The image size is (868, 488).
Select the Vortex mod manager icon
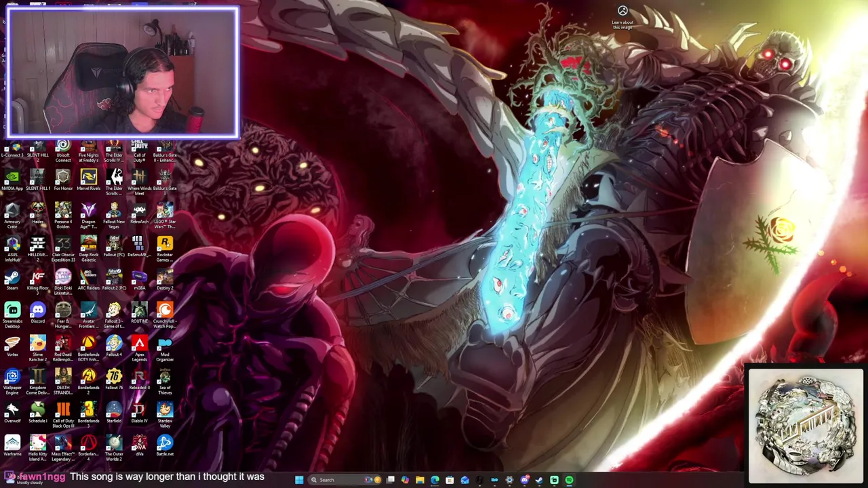(12, 346)
